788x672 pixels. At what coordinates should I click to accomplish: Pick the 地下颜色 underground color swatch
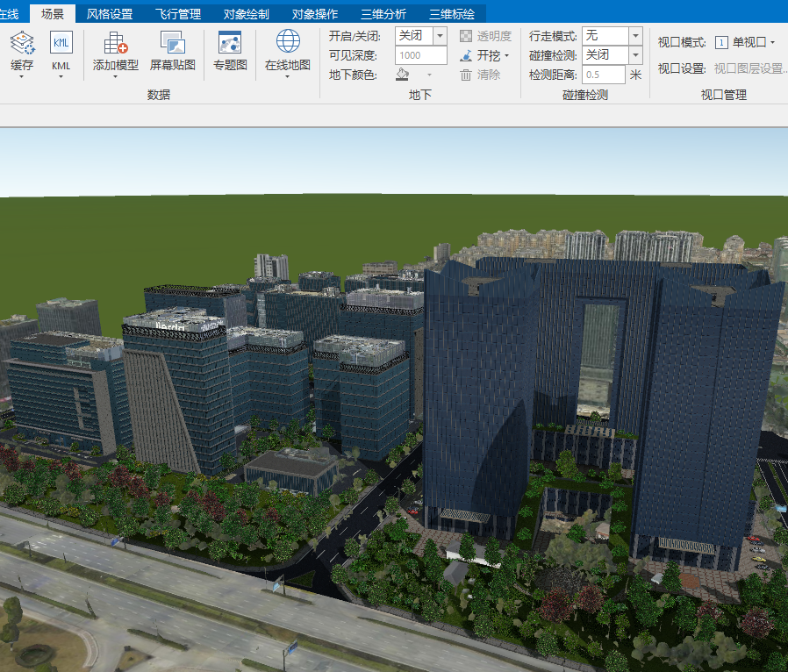tap(403, 75)
